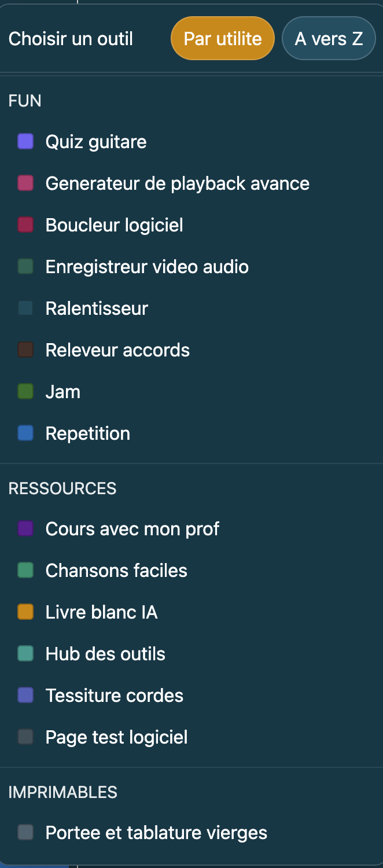
Task: Click the Tessiture cordes color swatch
Action: click(25, 695)
